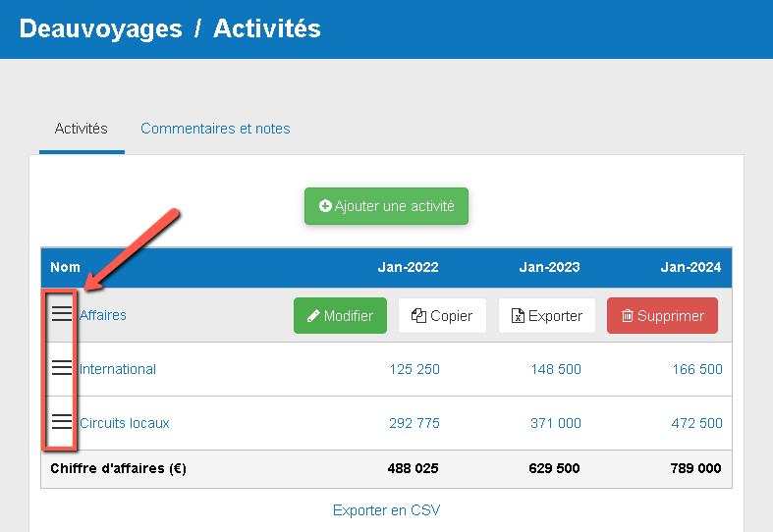This screenshot has height=532, width=773.
Task: Click the copy icon on Copier
Action: click(418, 316)
